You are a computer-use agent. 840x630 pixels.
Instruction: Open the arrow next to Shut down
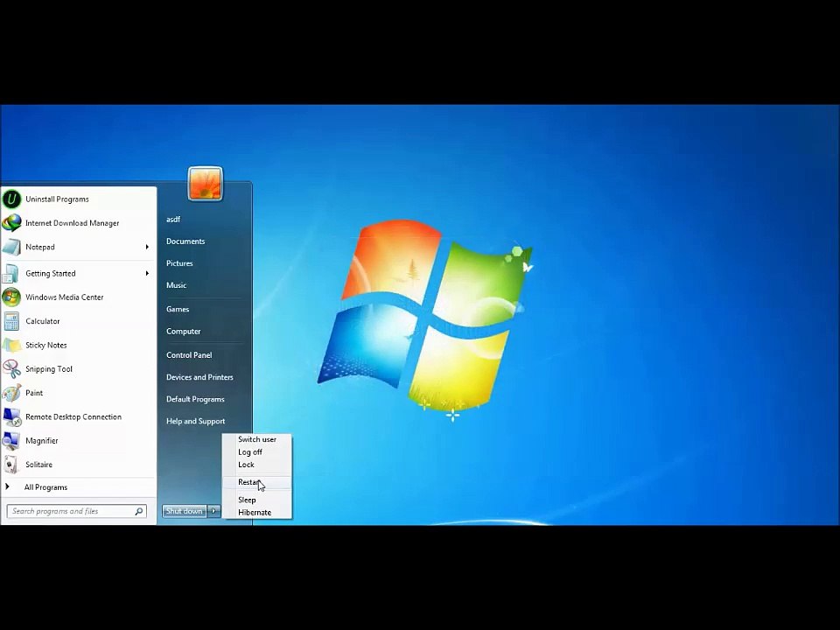pos(213,511)
